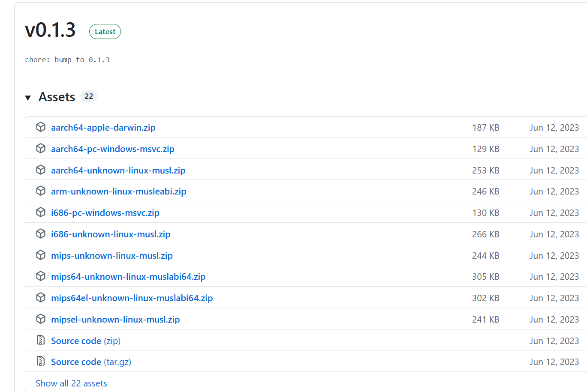Screen dimensions: 587x392
Task: Click the 266 KB size value
Action: (486, 234)
